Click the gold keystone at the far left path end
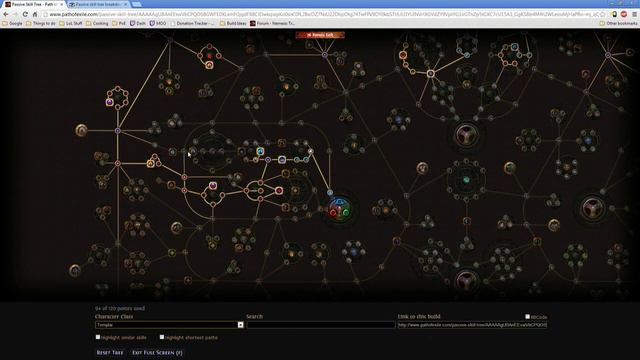Viewport: 640px width, 360px height. pos(82,131)
